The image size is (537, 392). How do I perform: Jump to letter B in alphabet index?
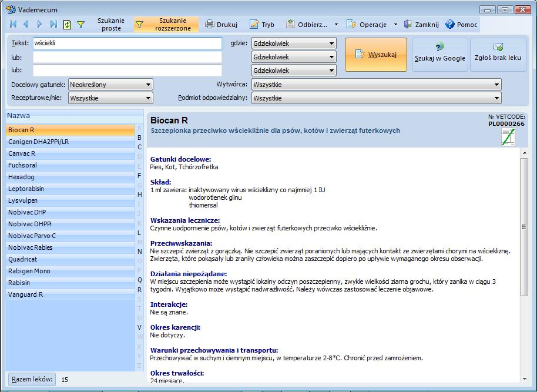tap(139, 138)
